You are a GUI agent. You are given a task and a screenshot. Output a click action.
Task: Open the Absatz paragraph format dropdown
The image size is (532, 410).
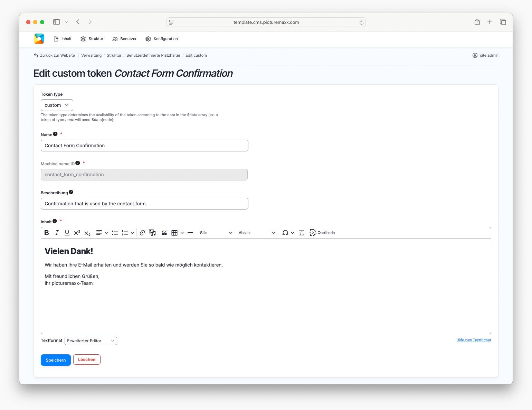coord(256,233)
